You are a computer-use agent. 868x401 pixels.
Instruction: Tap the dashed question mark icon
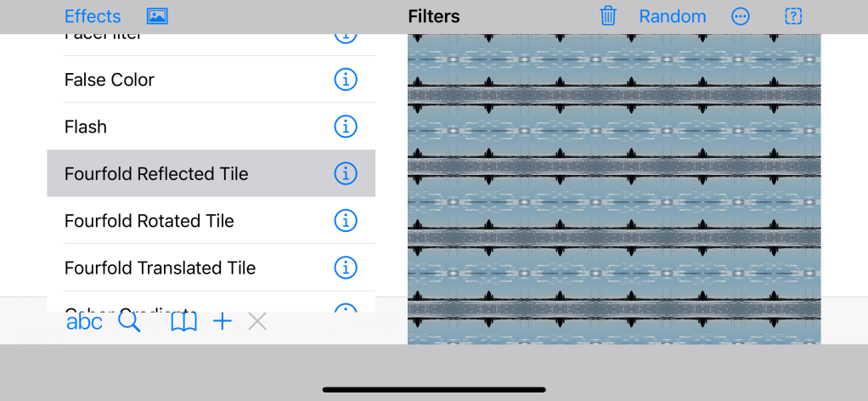tap(793, 16)
